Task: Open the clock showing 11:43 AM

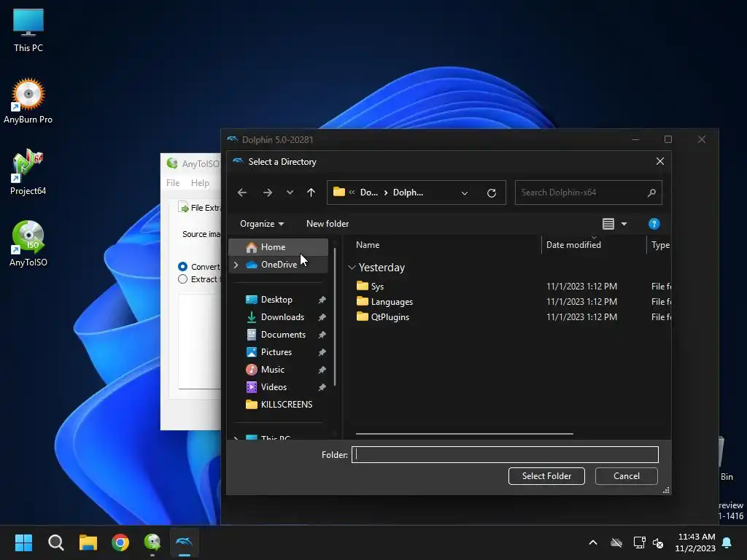Action: 695,542
